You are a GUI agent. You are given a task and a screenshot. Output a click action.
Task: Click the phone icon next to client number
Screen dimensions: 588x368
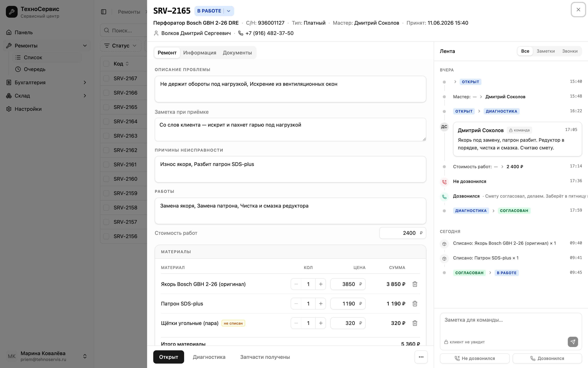click(x=241, y=33)
